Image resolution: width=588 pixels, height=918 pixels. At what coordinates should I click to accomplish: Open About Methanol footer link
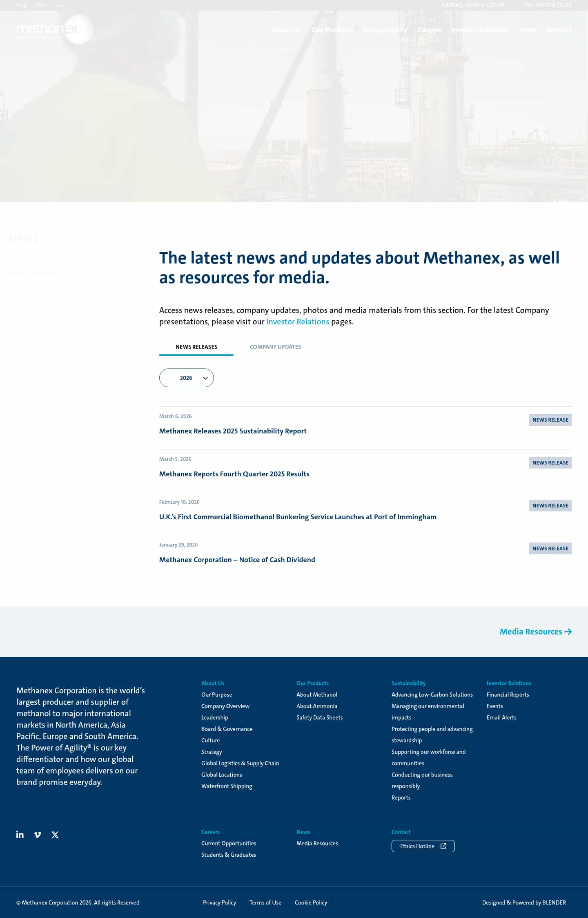pos(317,695)
